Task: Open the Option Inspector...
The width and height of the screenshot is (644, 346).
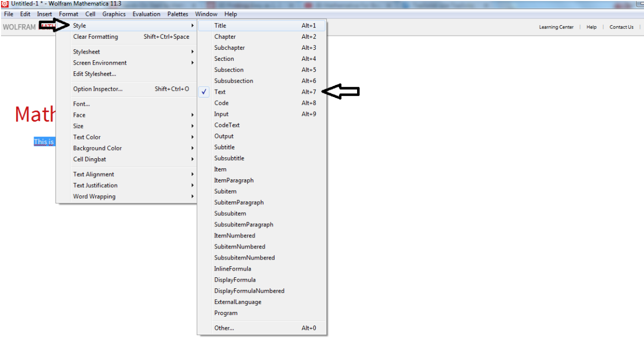Action: click(x=127, y=89)
